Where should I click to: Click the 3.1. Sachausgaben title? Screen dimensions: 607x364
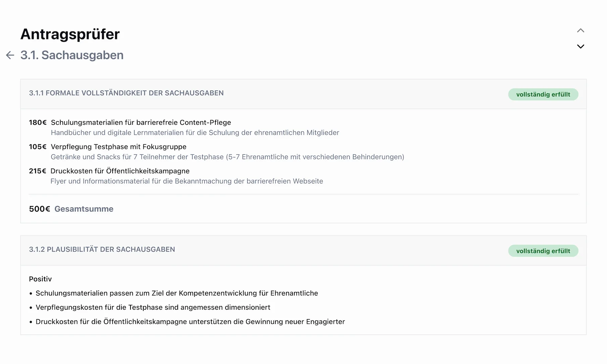(71, 55)
